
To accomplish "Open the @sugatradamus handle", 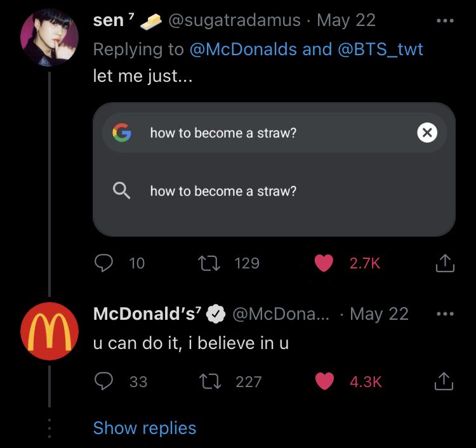I will coord(234,21).
